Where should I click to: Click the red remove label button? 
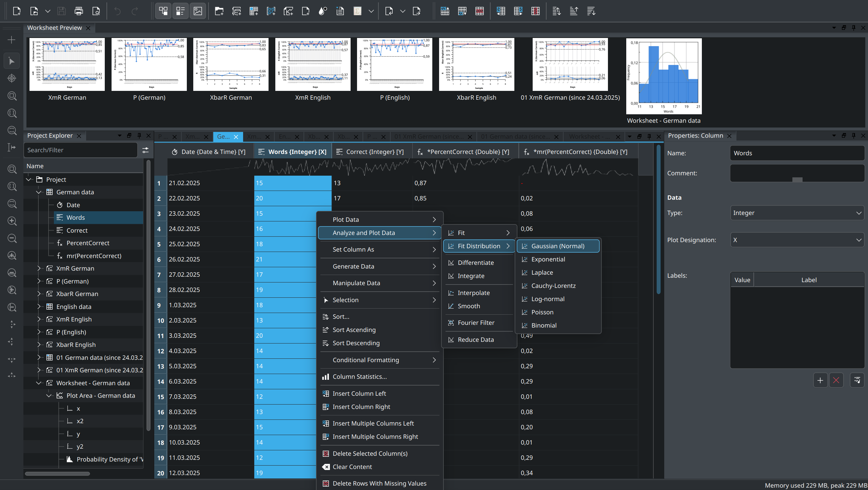[x=836, y=380]
